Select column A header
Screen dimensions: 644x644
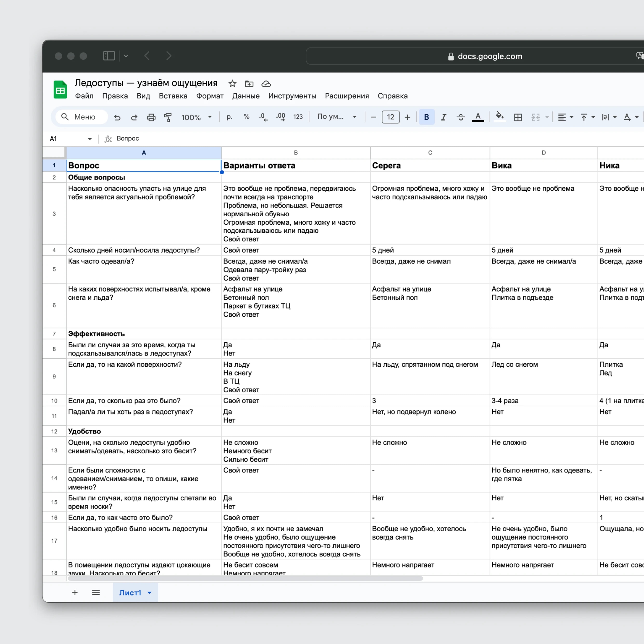click(144, 153)
